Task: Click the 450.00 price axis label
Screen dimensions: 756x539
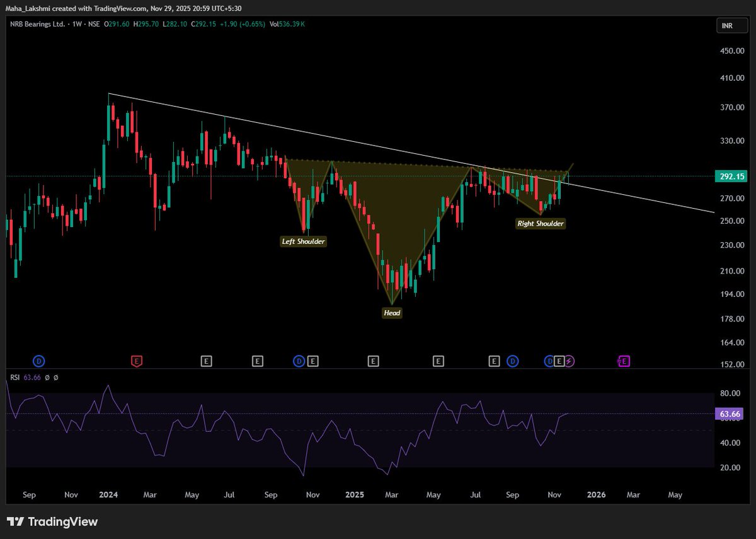Action: 731,52
